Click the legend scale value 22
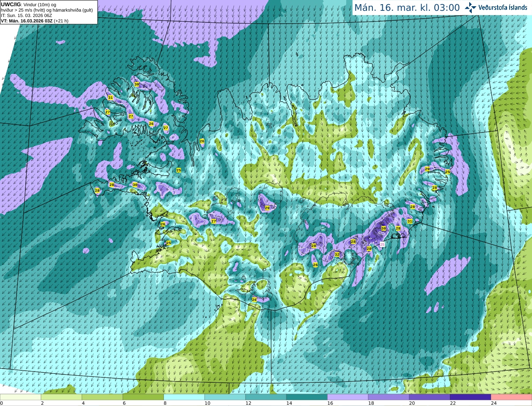The height and width of the screenshot is (406, 532). point(453,403)
